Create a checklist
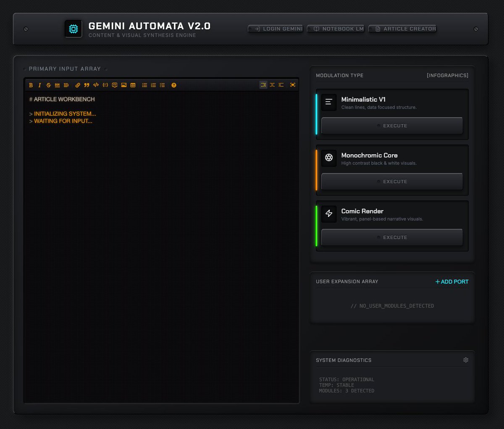This screenshot has width=504, height=429. click(x=162, y=85)
